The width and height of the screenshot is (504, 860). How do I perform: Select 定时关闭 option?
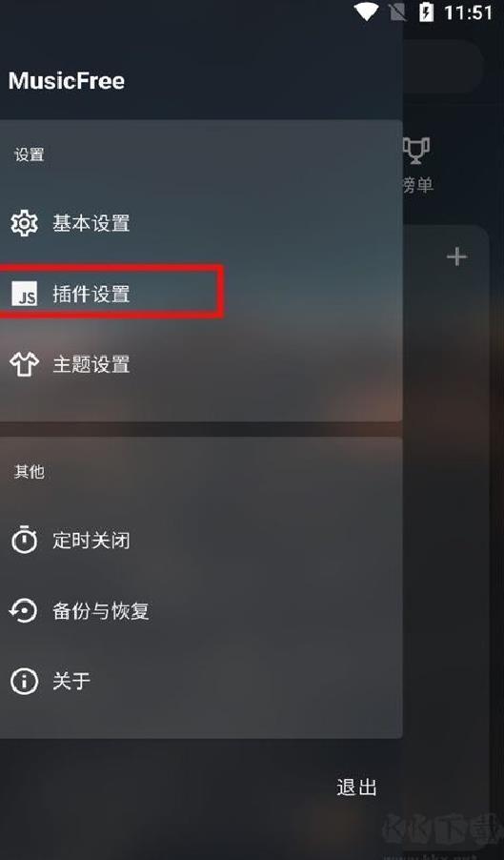(x=201, y=541)
